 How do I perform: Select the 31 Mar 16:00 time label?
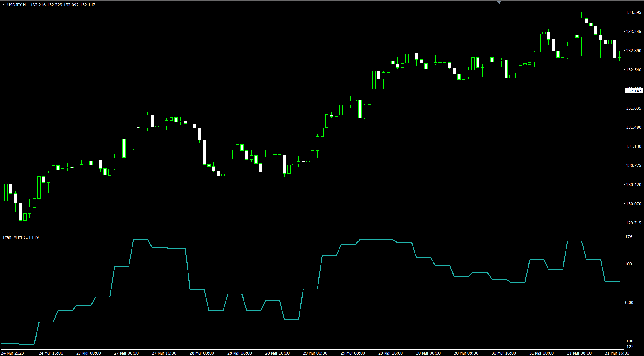pos(617,353)
